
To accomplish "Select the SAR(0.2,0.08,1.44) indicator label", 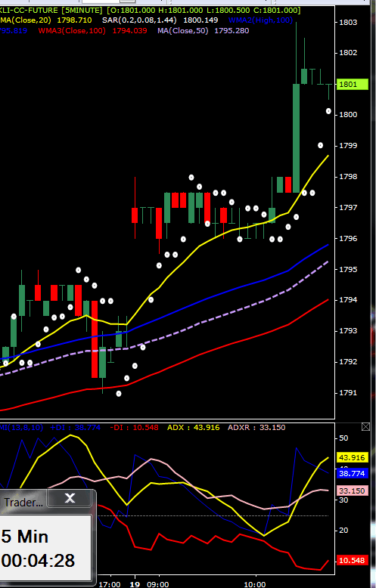I will click(139, 20).
